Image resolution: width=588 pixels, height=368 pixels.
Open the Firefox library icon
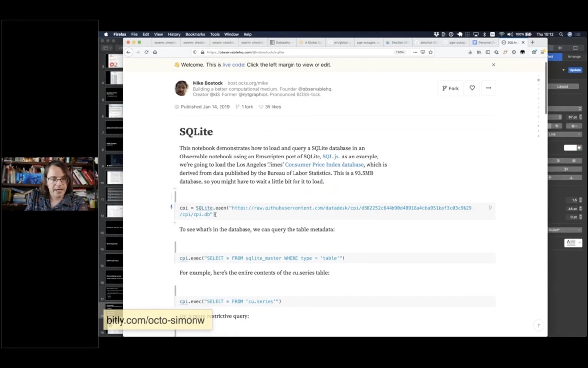click(479, 52)
